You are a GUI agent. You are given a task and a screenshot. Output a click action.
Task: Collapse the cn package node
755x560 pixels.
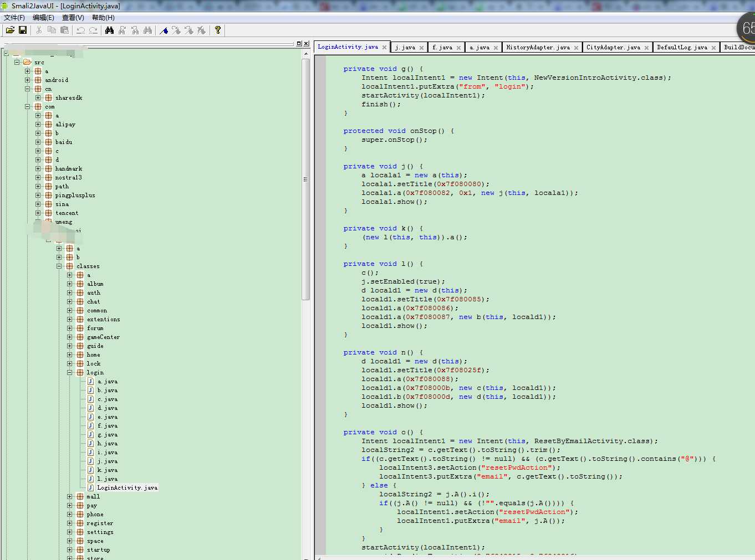(x=27, y=89)
